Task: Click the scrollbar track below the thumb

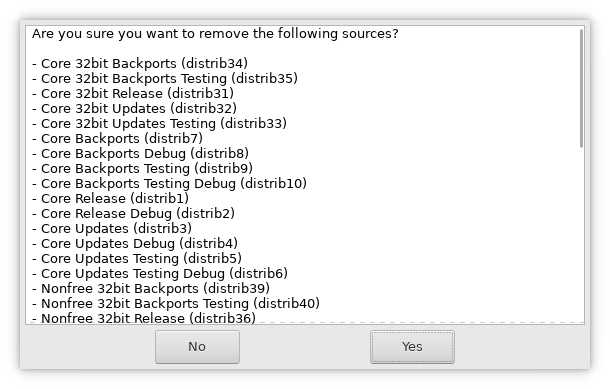Action: [x=581, y=233]
